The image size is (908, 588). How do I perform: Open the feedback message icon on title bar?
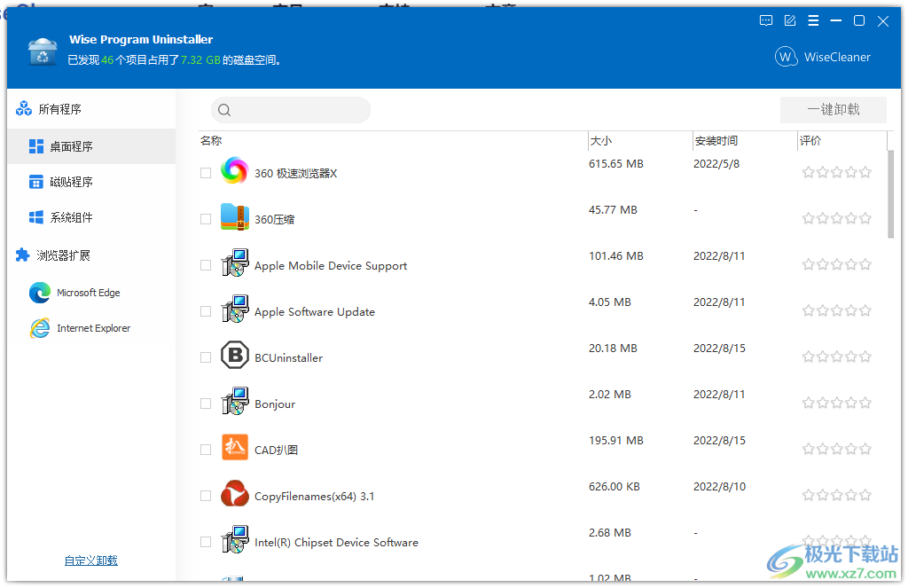765,20
